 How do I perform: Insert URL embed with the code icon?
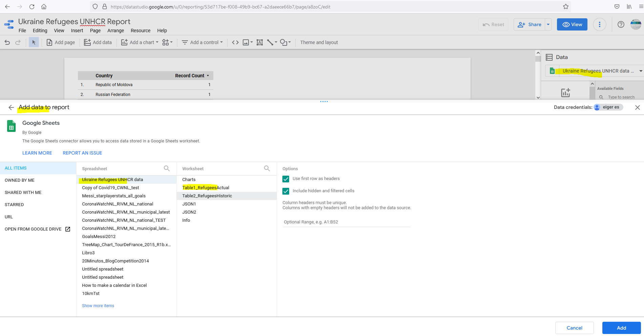(235, 42)
